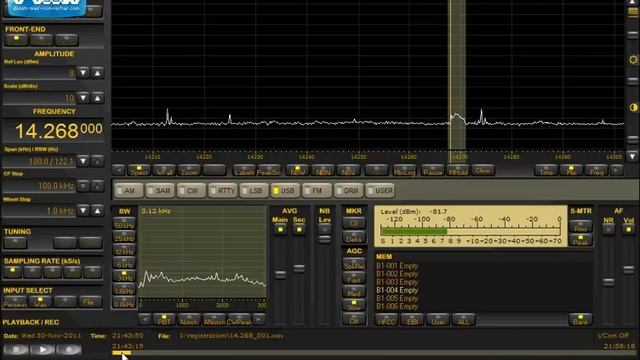Select the Freq display button
Image resolution: width=640 pixels, height=360 pixels.
click(596, 170)
